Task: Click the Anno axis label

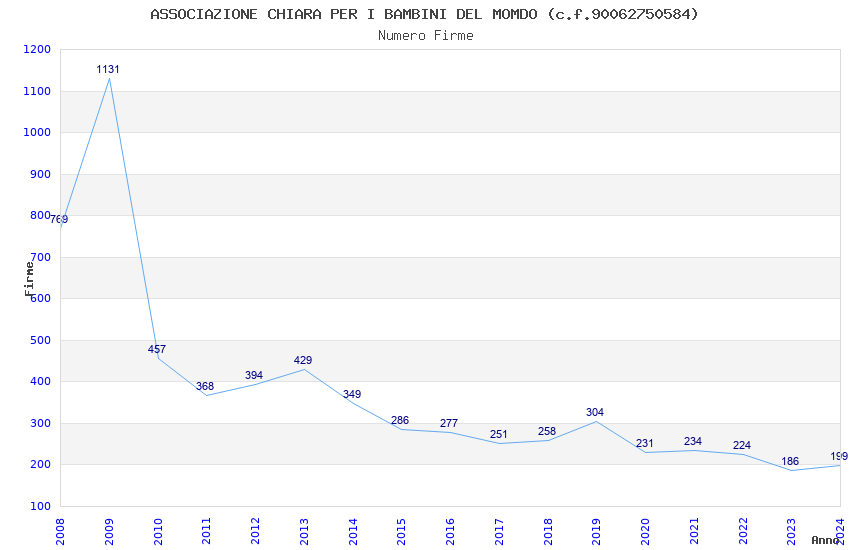Action: (x=825, y=540)
